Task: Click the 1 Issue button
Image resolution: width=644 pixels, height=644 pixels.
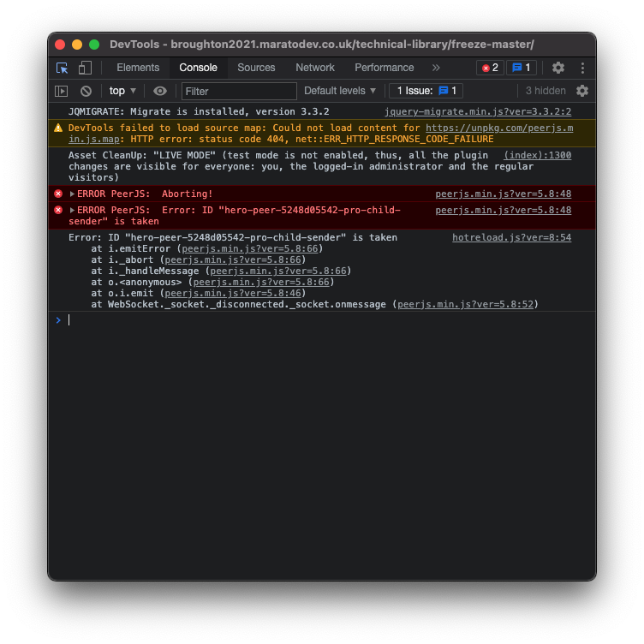Action: (x=426, y=91)
